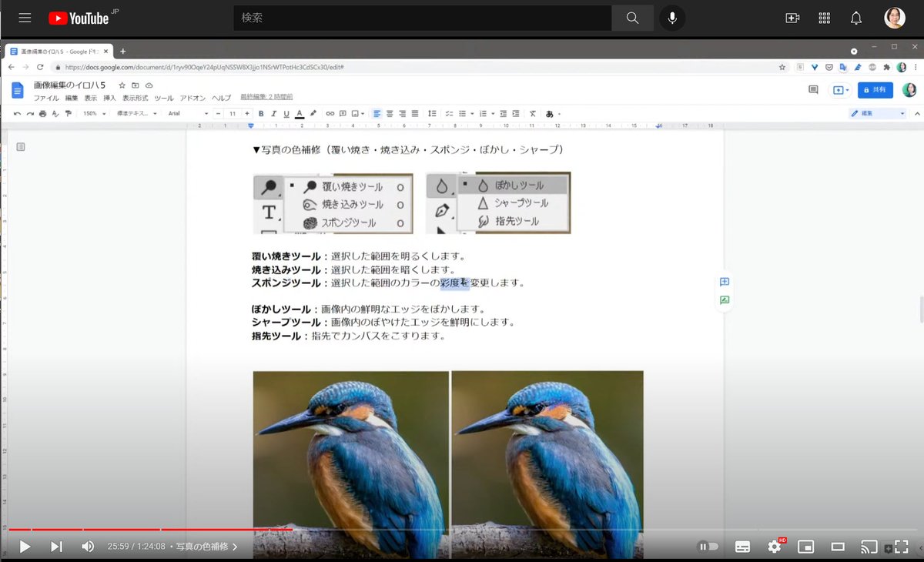Open the アドオン menu in Docs
Image resolution: width=924 pixels, height=562 pixels.
tap(193, 98)
